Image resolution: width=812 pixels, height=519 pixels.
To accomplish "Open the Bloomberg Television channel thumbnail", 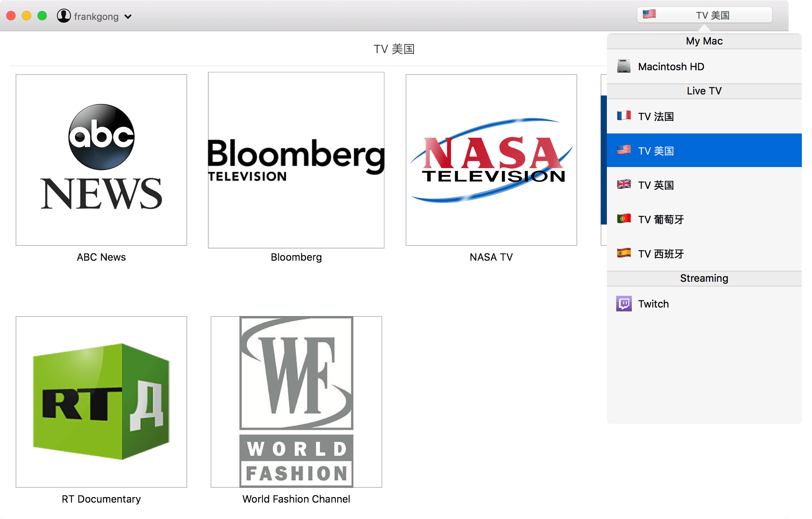I will (x=296, y=160).
